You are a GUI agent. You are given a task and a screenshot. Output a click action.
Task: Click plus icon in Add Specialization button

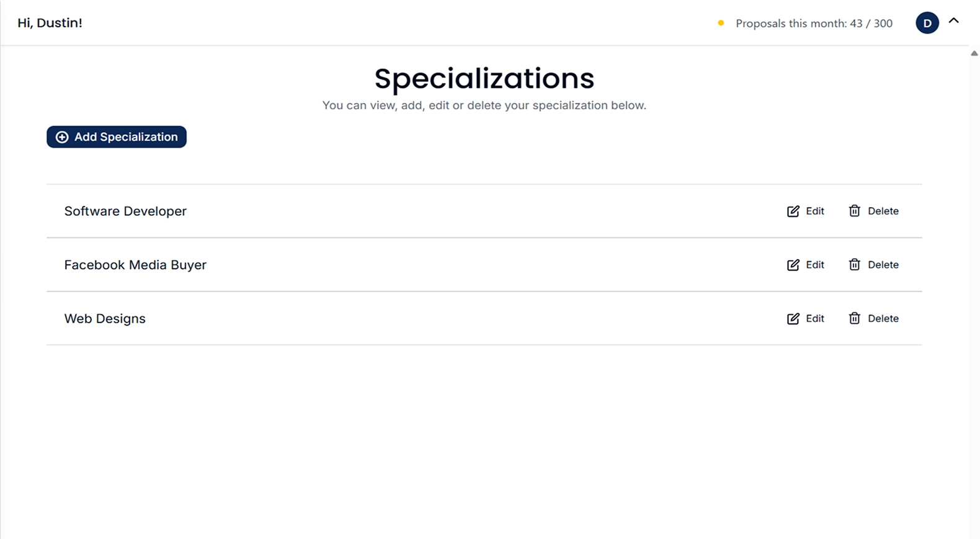[x=62, y=137]
